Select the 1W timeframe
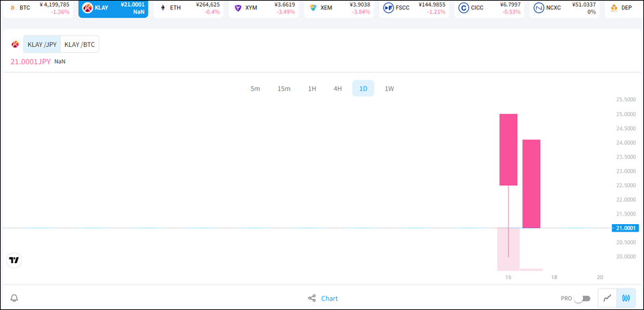The height and width of the screenshot is (310, 644). pyautogui.click(x=389, y=89)
